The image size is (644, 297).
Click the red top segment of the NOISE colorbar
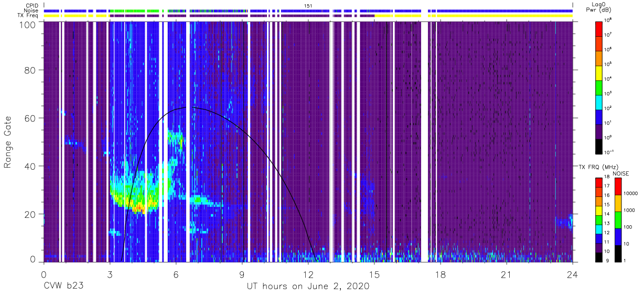(x=617, y=186)
